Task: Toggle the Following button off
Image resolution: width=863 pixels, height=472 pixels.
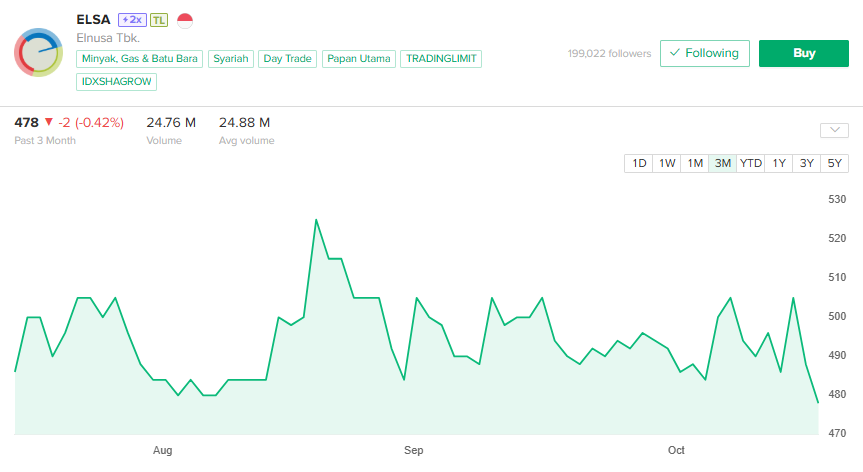Action: tap(704, 53)
